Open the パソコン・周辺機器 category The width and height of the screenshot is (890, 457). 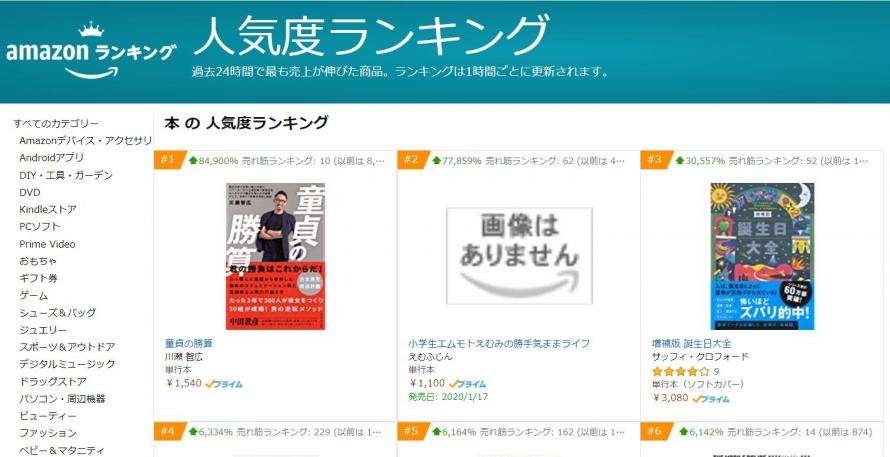click(62, 399)
